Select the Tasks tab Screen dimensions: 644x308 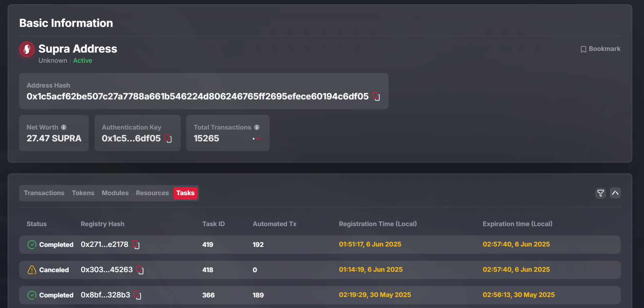tap(185, 193)
